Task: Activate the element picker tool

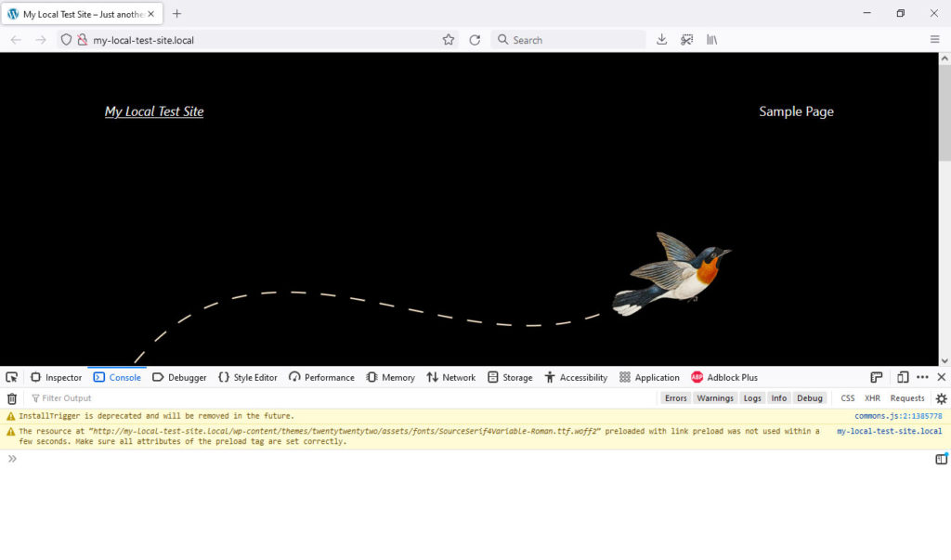Action: click(x=11, y=377)
